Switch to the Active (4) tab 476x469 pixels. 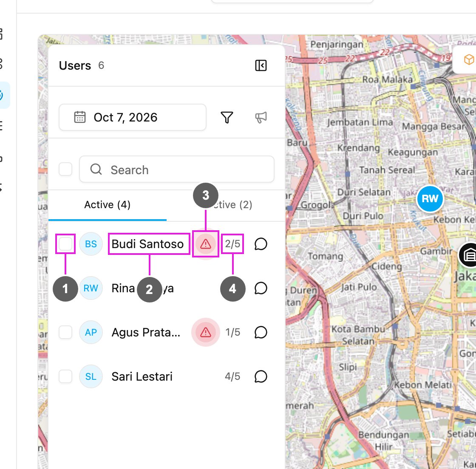pos(108,205)
